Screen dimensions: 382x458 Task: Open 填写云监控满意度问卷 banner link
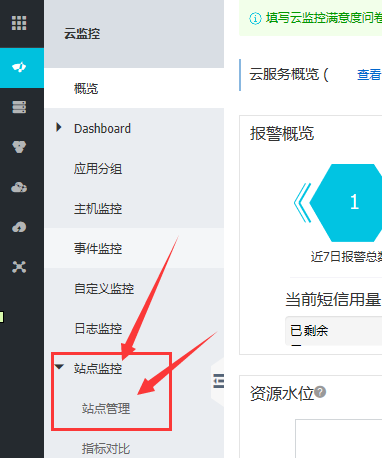323,18
